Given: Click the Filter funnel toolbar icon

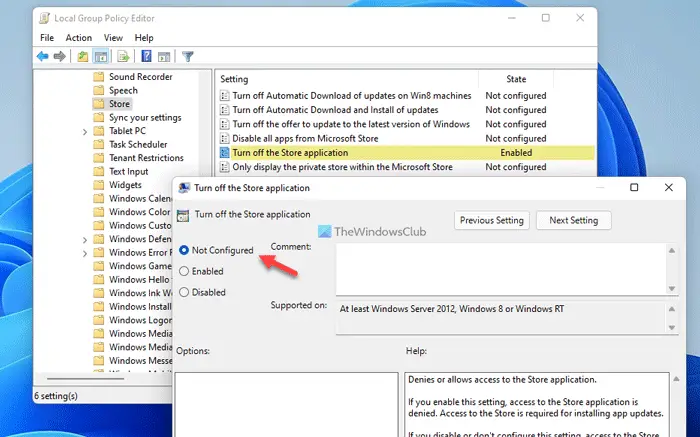Looking at the screenshot, I should click(x=188, y=57).
